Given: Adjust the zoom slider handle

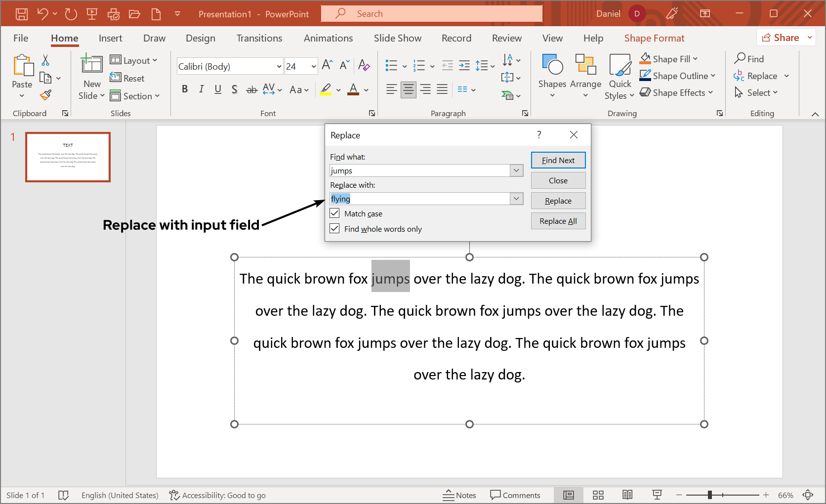Looking at the screenshot, I should (x=709, y=495).
